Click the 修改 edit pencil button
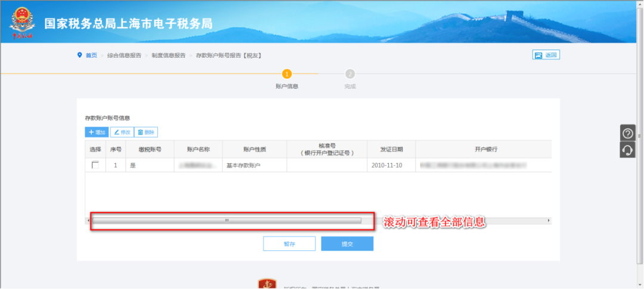The image size is (644, 289). point(122,132)
